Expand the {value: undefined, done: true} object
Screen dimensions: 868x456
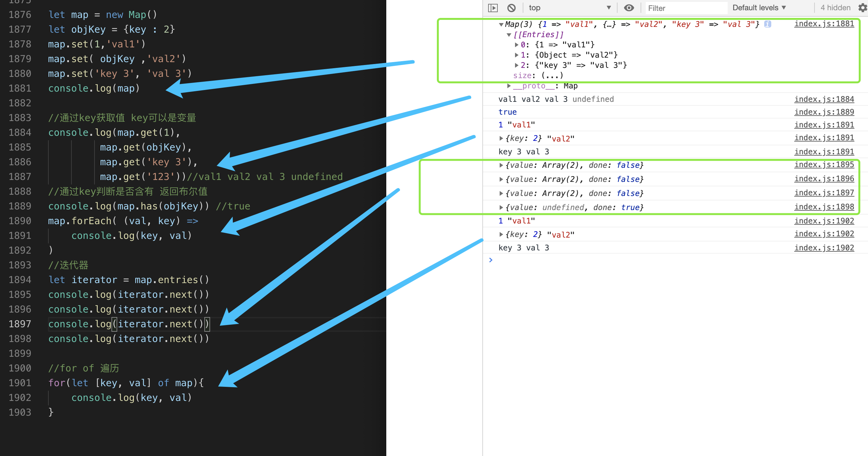501,208
